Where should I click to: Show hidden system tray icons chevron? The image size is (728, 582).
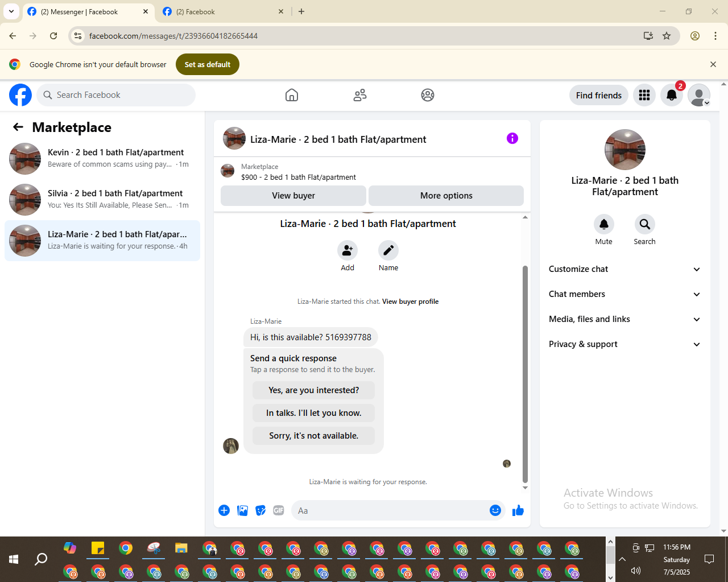pos(622,559)
